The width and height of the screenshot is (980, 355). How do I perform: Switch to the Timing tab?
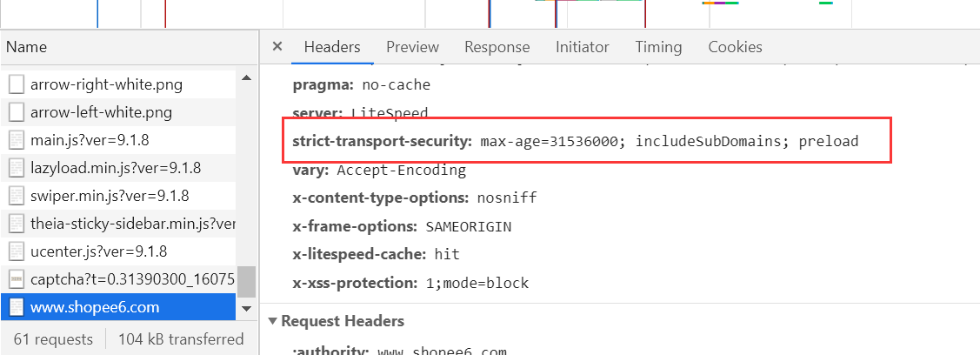point(658,47)
